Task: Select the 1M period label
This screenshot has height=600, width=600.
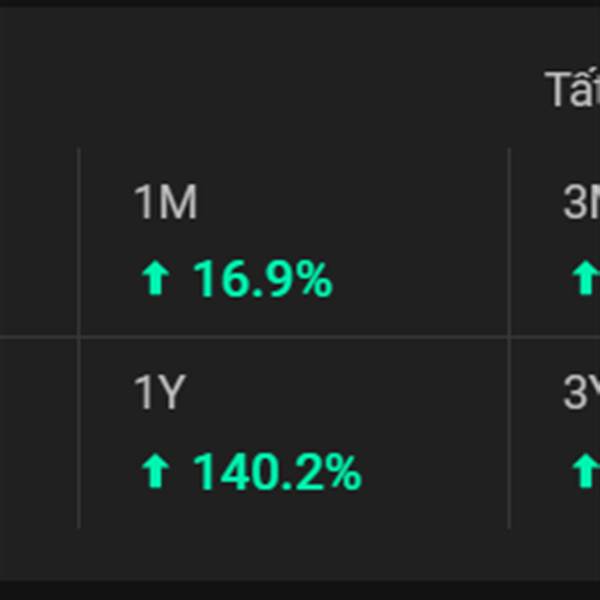Action: coord(165,204)
